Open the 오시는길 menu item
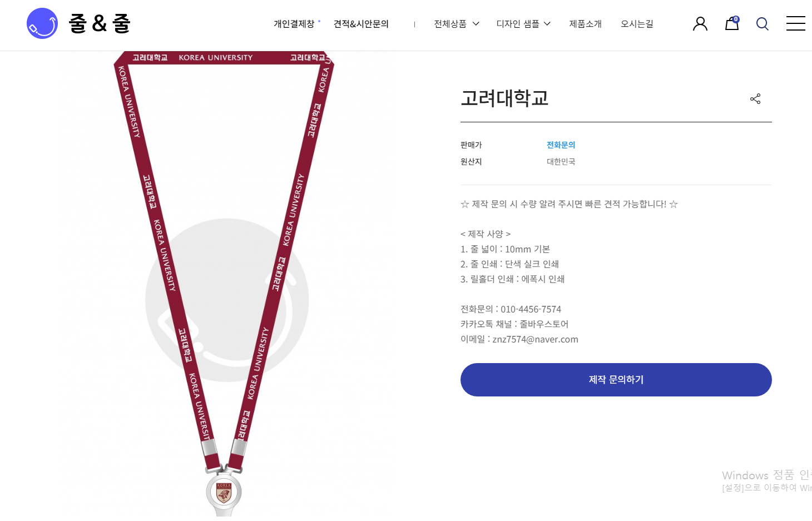 click(x=637, y=24)
